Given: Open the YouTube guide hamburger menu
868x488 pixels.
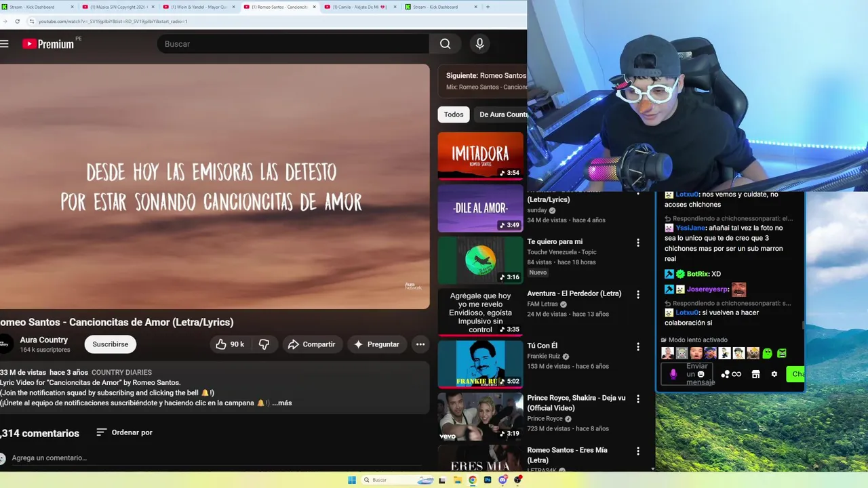Looking at the screenshot, I should point(5,44).
